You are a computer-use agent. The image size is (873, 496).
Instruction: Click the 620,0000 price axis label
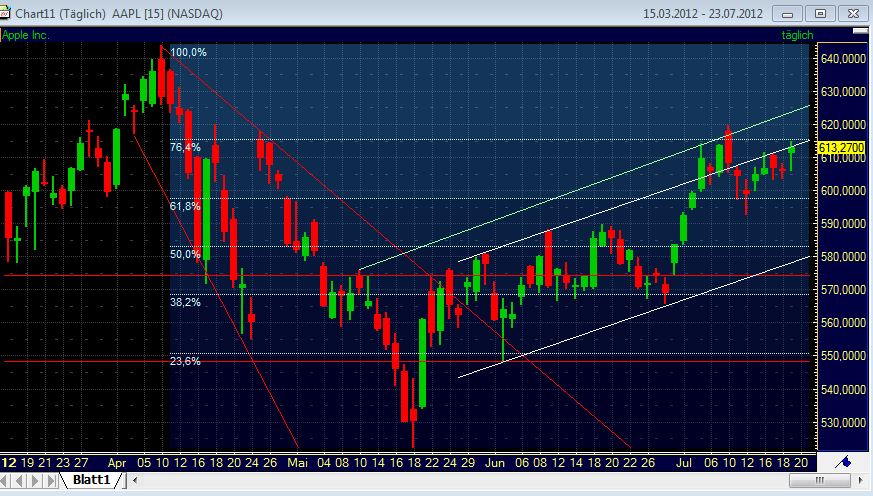(843, 125)
